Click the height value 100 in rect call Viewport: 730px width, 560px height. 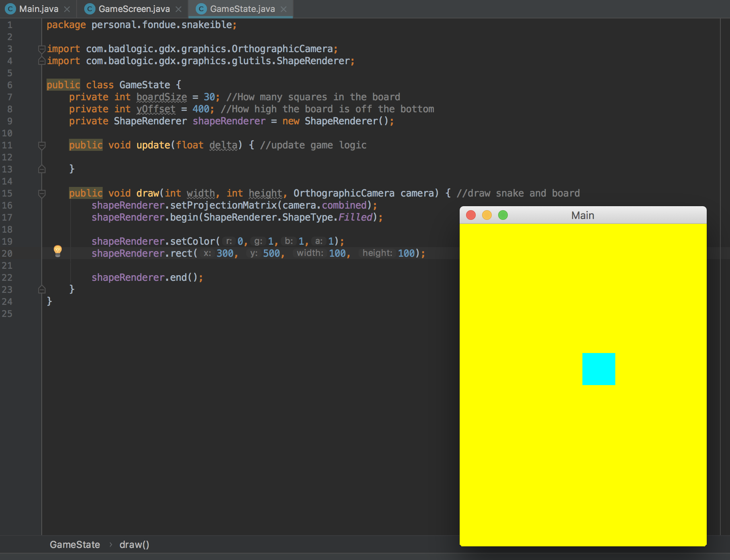[406, 254]
